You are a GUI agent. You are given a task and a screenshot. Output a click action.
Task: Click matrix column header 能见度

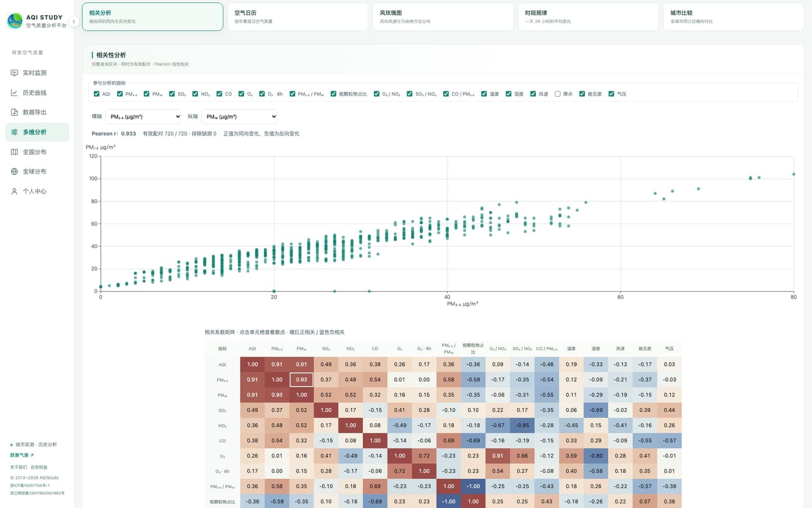pos(645,349)
